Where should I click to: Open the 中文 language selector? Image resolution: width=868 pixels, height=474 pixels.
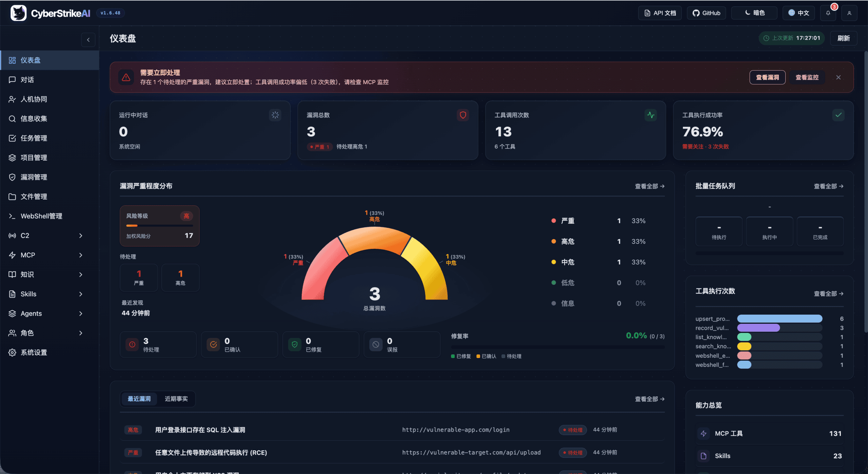tap(799, 13)
